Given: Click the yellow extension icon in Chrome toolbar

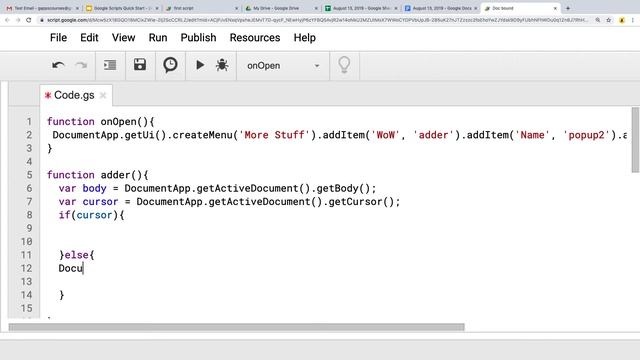Looking at the screenshot, I should click(x=622, y=20).
